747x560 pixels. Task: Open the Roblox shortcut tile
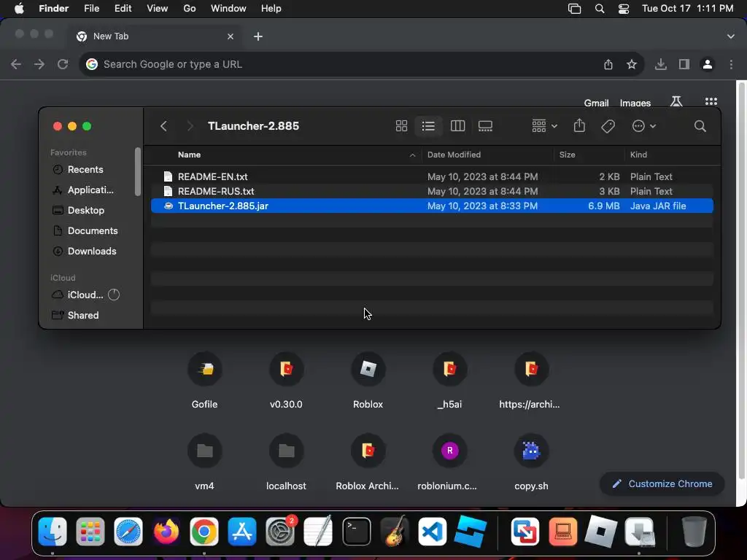tap(368, 381)
